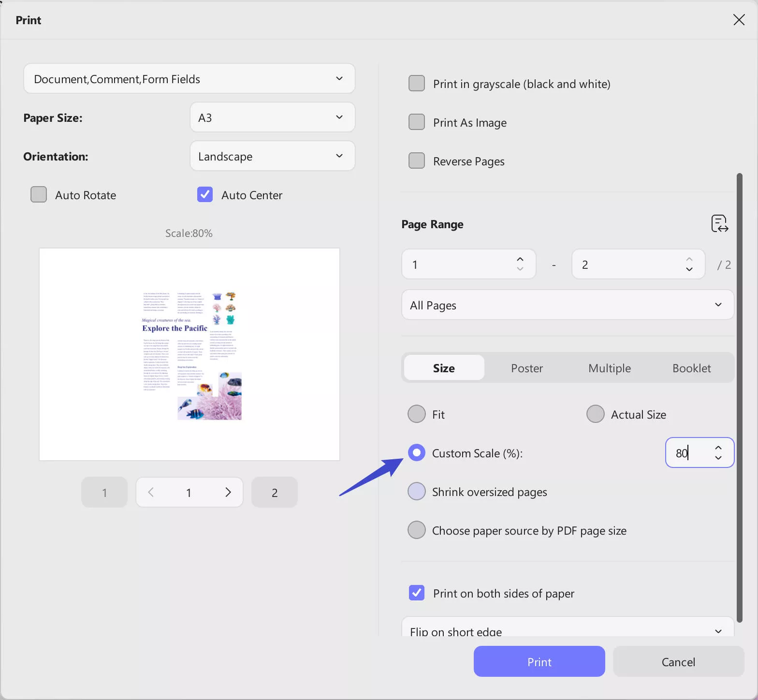Go to next preview page arrow
Viewport: 758px width, 700px height.
point(228,492)
